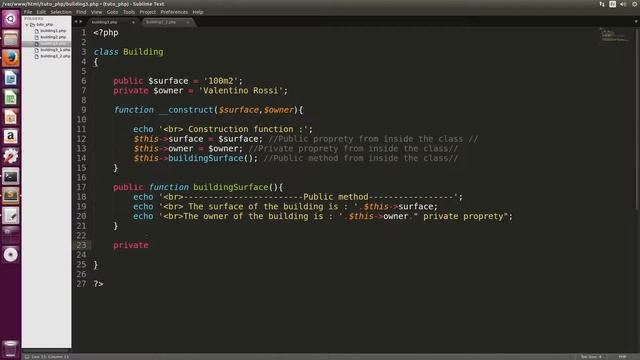Screen dimensions: 640x360
Task: Open the disc icon in the dock
Action: pyautogui.click(x=11, y=255)
